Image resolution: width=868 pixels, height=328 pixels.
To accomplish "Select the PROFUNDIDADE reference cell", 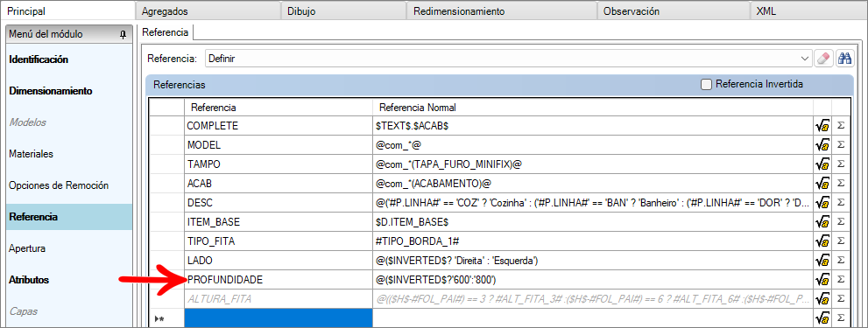I will [279, 280].
